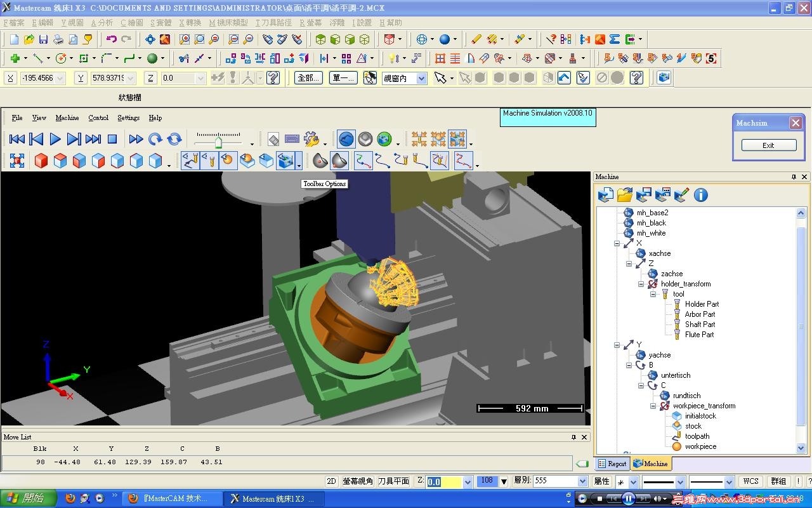Click the green globe view button
This screenshot has height=508, width=812.
pos(384,139)
